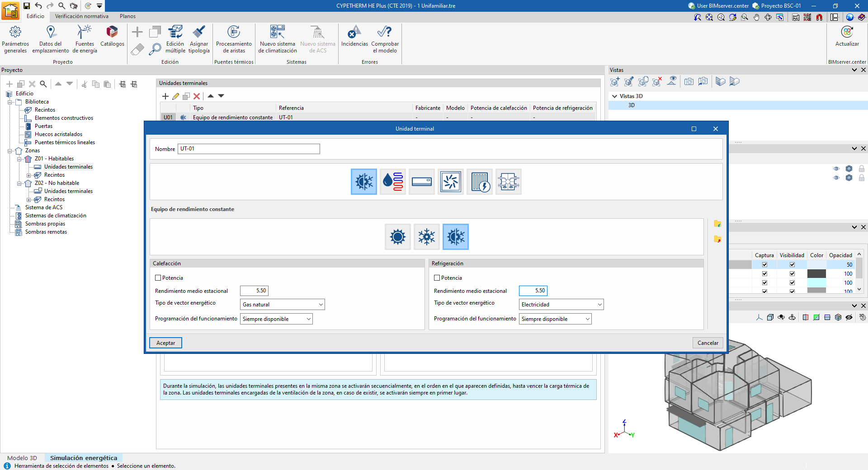Select the heating-only sun icon
This screenshot has height=470, width=868.
click(398, 237)
